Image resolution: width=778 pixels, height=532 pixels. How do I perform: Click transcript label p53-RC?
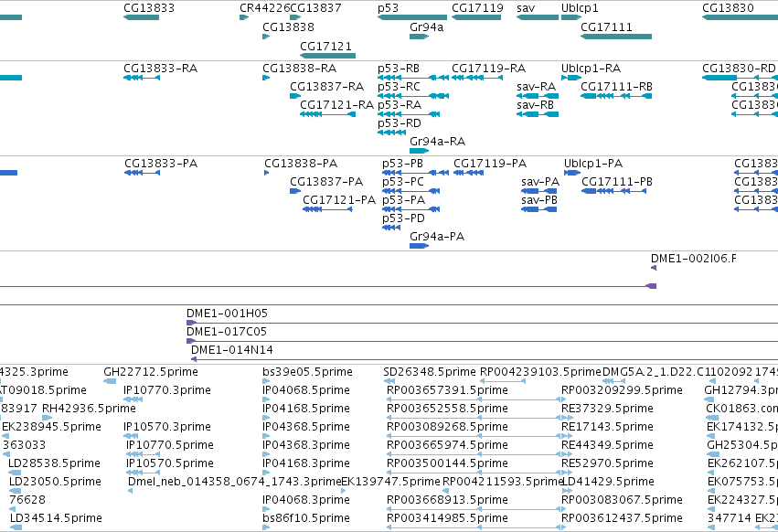coord(399,87)
